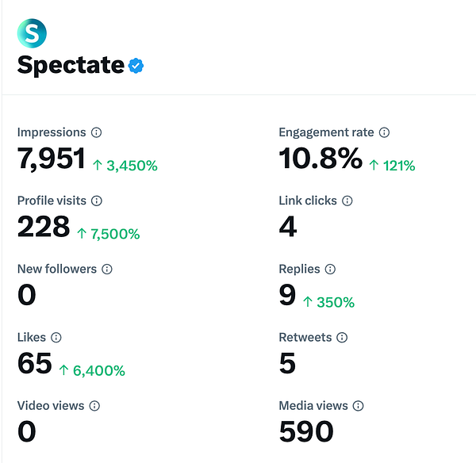This screenshot has width=476, height=463.
Task: Click the 350% replies increase indicator
Action: pos(328,302)
